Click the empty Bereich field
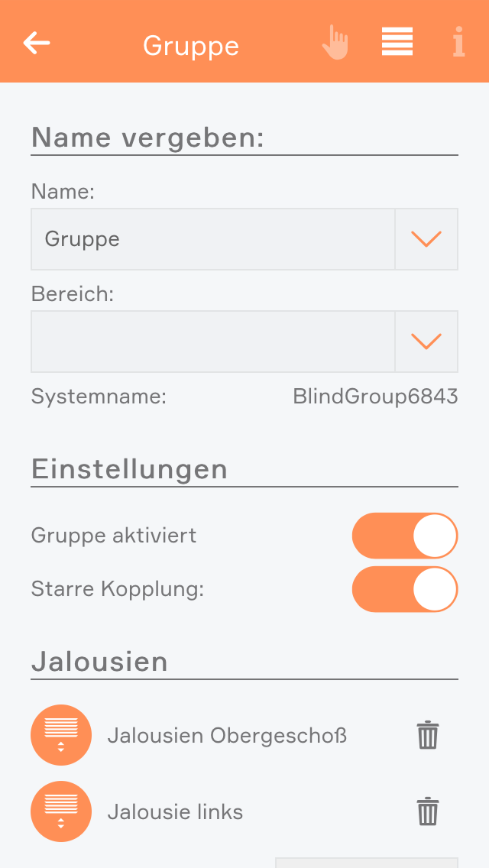Screen dimensions: 489x868 pos(212,342)
